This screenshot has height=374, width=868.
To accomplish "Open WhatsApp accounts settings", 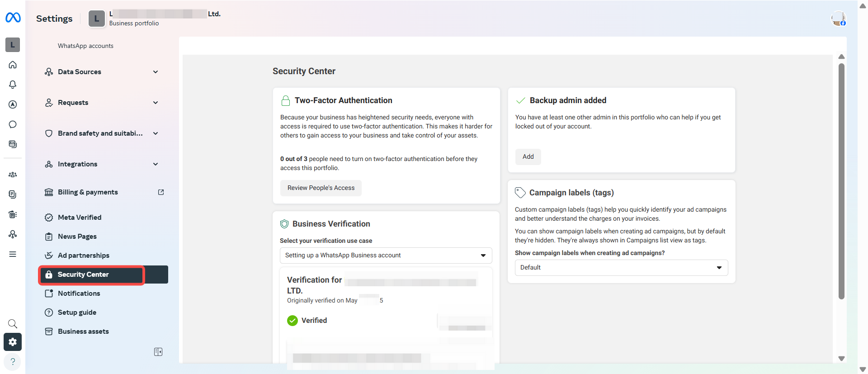I will (x=85, y=46).
